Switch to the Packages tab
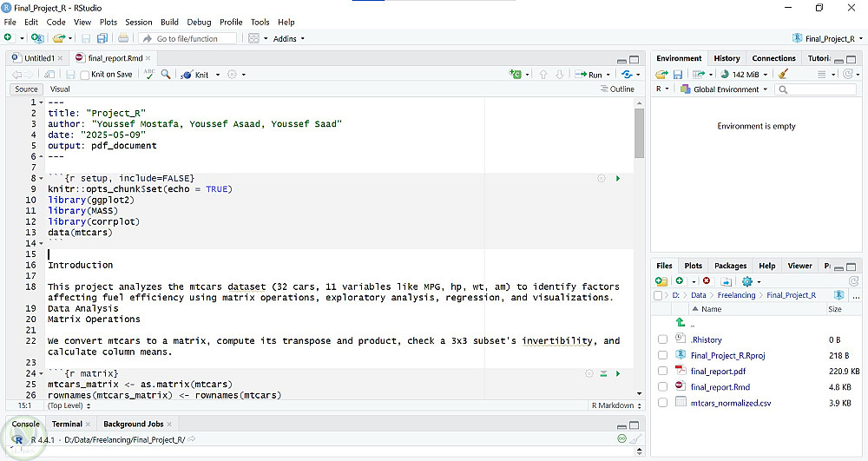Viewport: 868px width, 461px height. click(x=730, y=266)
